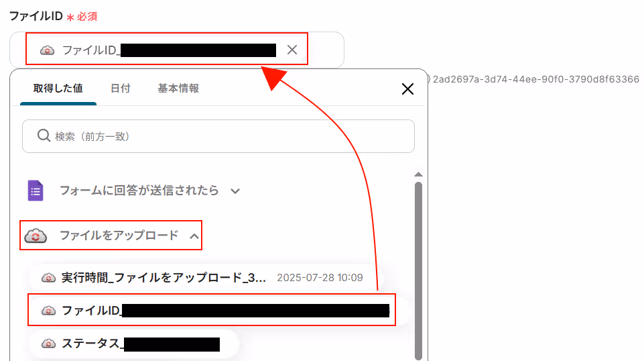Click the cloud icon in the ファイルID field chip
This screenshot has width=644, height=361.
point(47,50)
